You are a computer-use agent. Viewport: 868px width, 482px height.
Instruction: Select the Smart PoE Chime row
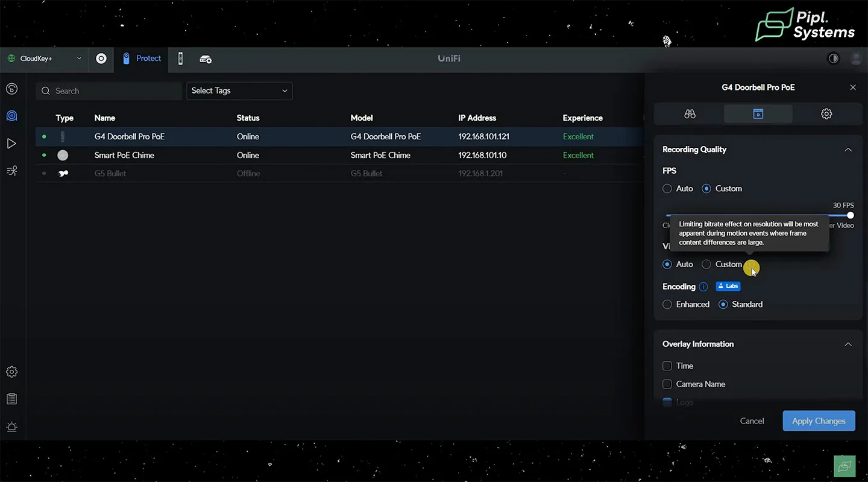point(339,156)
